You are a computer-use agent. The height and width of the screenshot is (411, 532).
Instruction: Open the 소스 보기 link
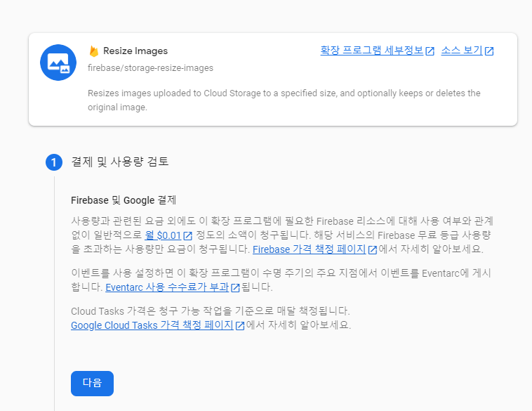click(462, 51)
